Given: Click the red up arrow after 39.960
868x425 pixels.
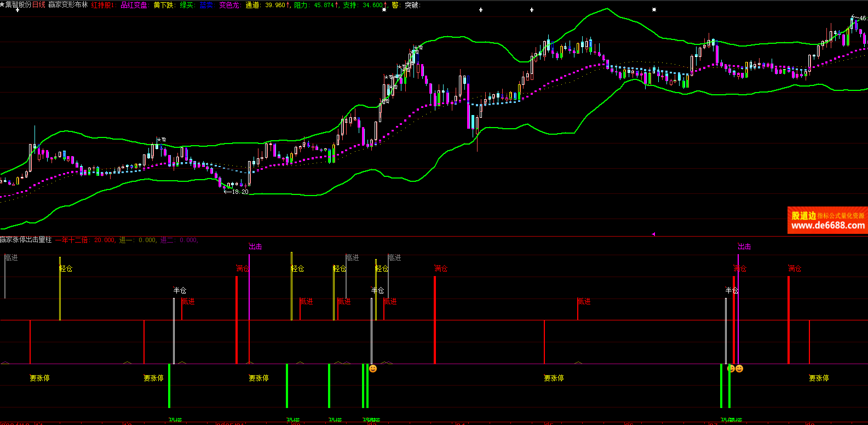Looking at the screenshot, I should [288, 5].
